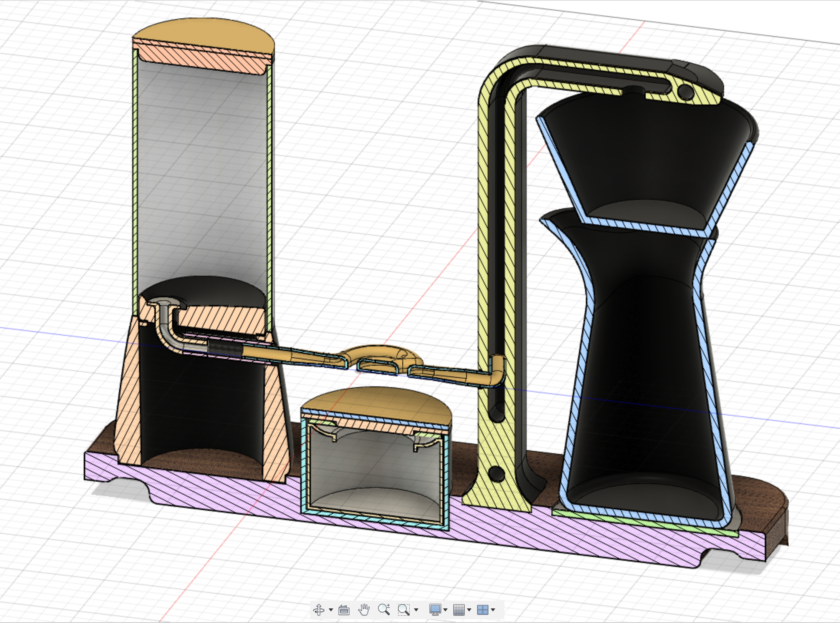Viewport: 840px width, 623px height.
Task: Activate the Look At tool
Action: (x=344, y=610)
